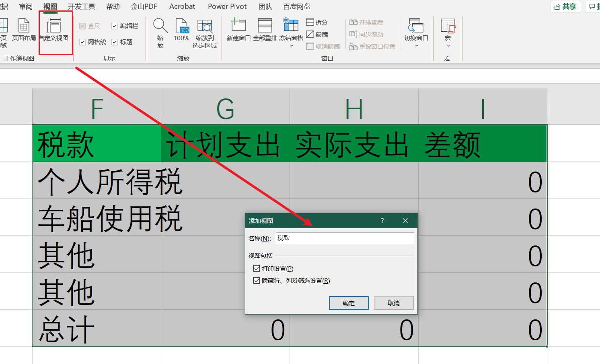This screenshot has height=364, width=600.
Task: Click Synchronous Scrolling (同步滚动)
Action: coord(366,34)
